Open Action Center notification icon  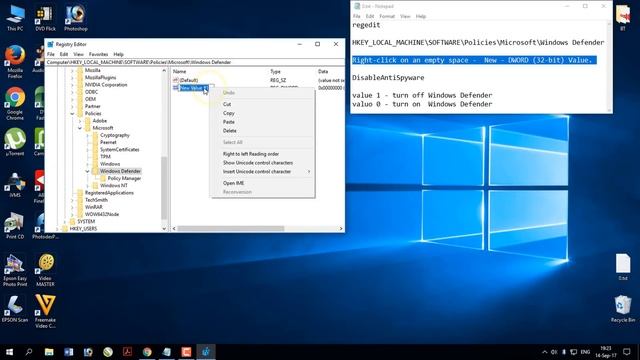click(627, 352)
